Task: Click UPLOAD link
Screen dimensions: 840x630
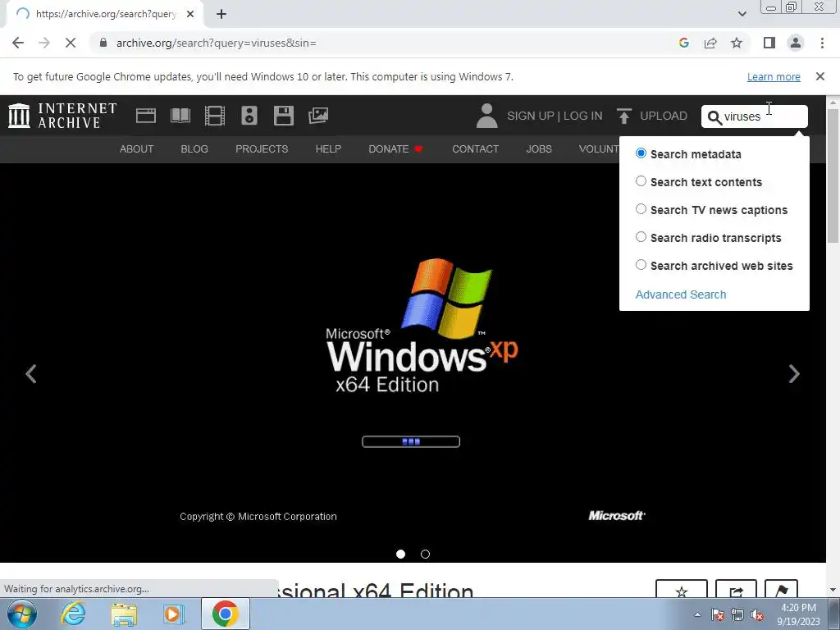Action: [x=663, y=116]
